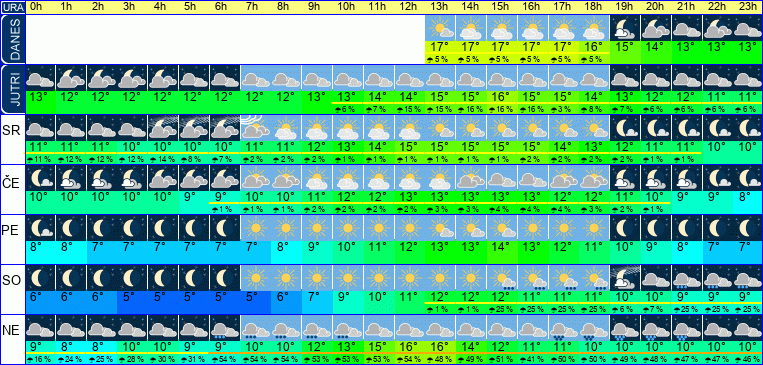Click the PE 12h clear sun icon
Screen dimensions: 763x365
point(409,228)
